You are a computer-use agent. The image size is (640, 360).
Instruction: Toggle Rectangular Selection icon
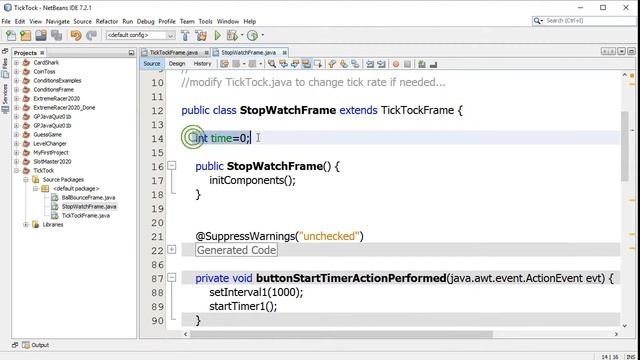click(318, 64)
